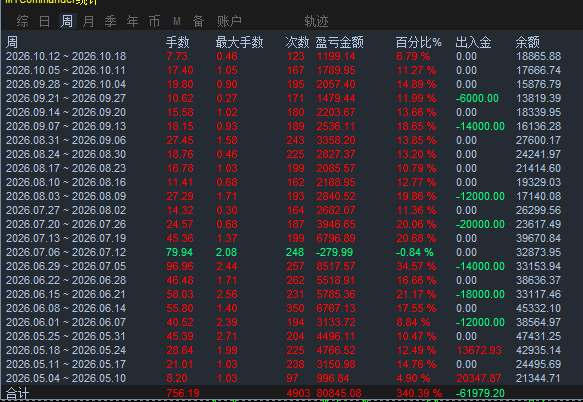Select the 周 weekly tab
The height and width of the screenshot is (402, 583).
67,21
